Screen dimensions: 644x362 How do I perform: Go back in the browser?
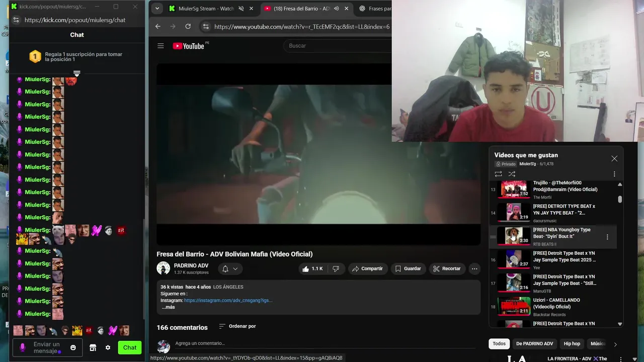[x=158, y=27]
